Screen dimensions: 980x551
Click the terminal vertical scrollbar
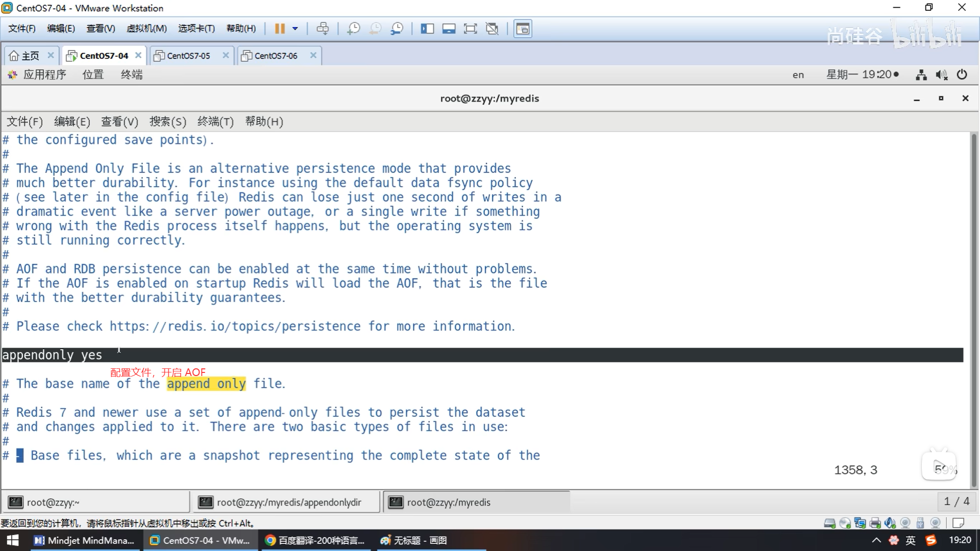pyautogui.click(x=974, y=306)
